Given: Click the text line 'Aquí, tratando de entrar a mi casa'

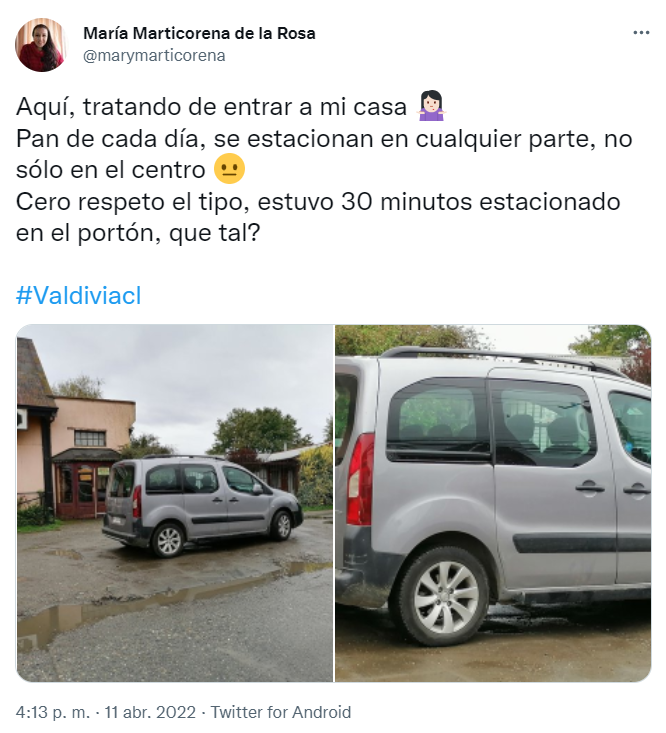Looking at the screenshot, I should pos(212,107).
